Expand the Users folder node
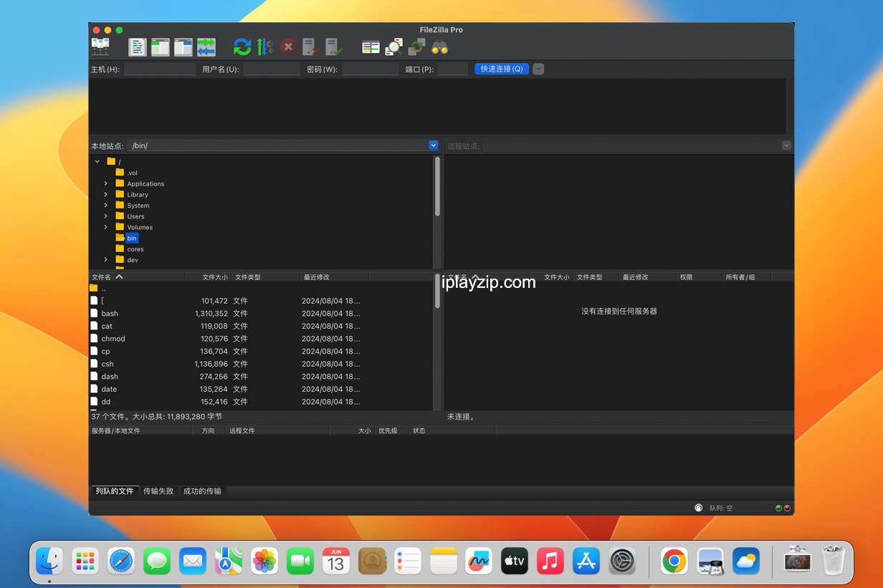Screen dimensions: 883x588 point(106,216)
